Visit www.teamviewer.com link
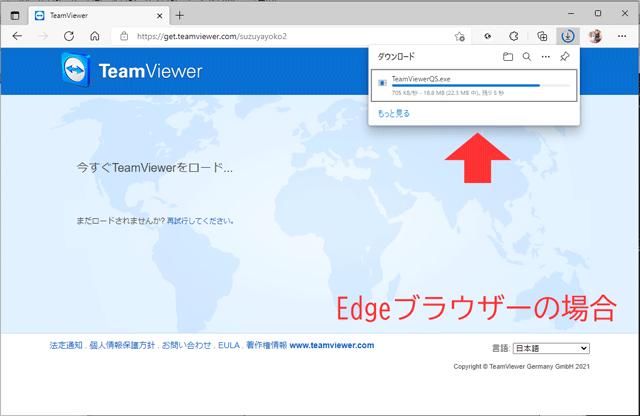 332,345
